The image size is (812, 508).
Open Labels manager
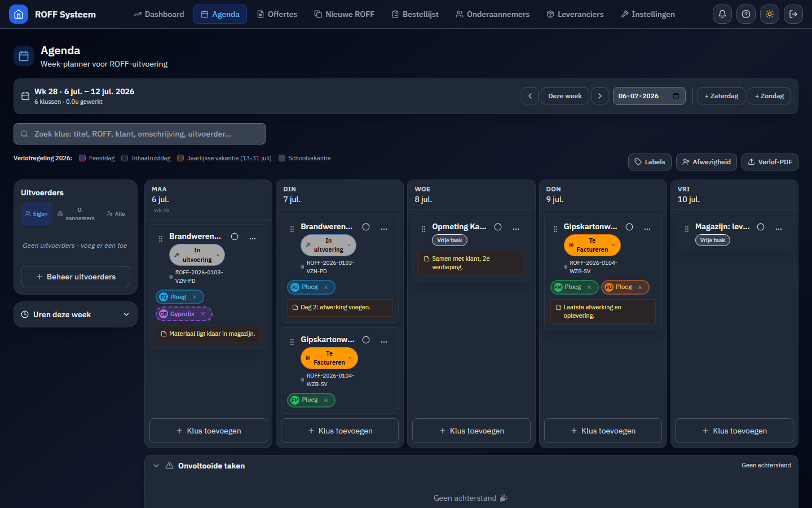(650, 162)
